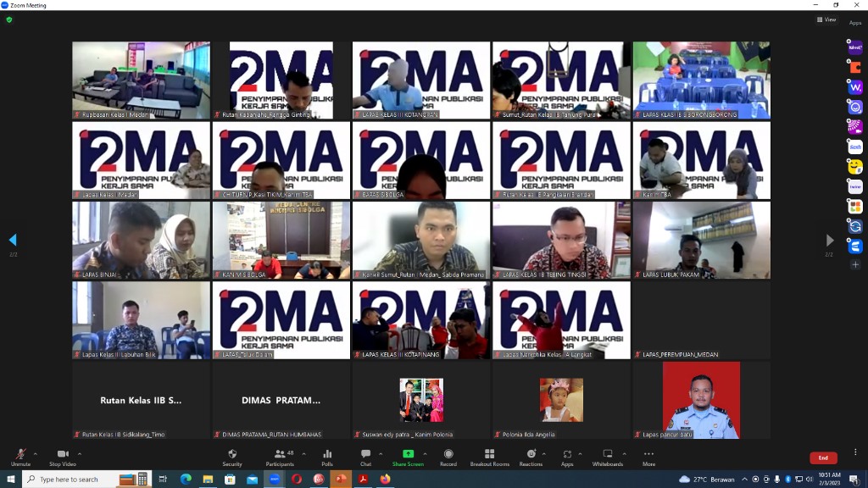Launch the Polls window
The image size is (868, 488).
tap(327, 457)
